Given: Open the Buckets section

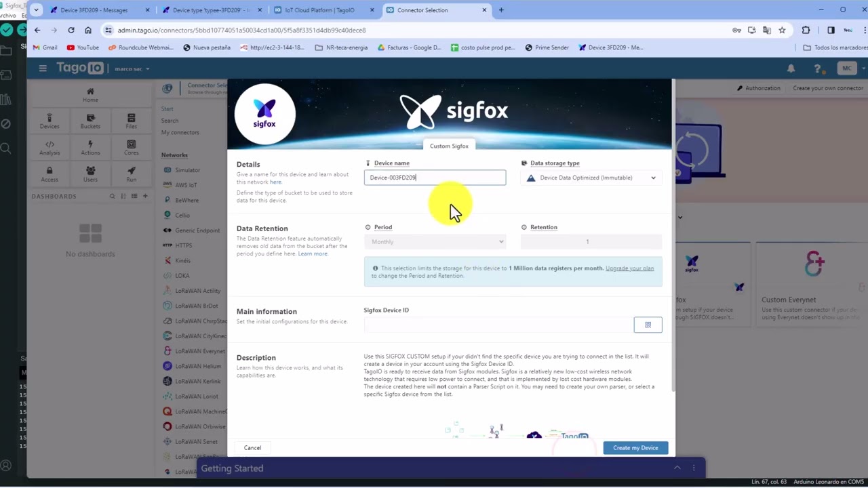Looking at the screenshot, I should (x=90, y=121).
